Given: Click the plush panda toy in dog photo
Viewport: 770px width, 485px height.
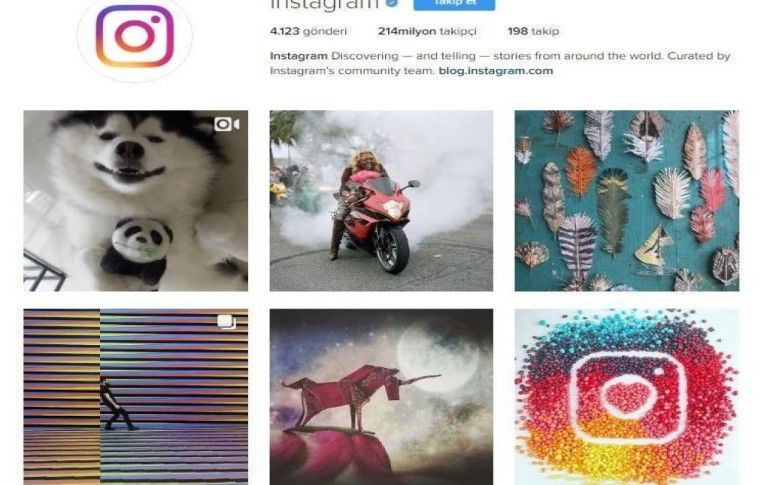Looking at the screenshot, I should (x=137, y=251).
